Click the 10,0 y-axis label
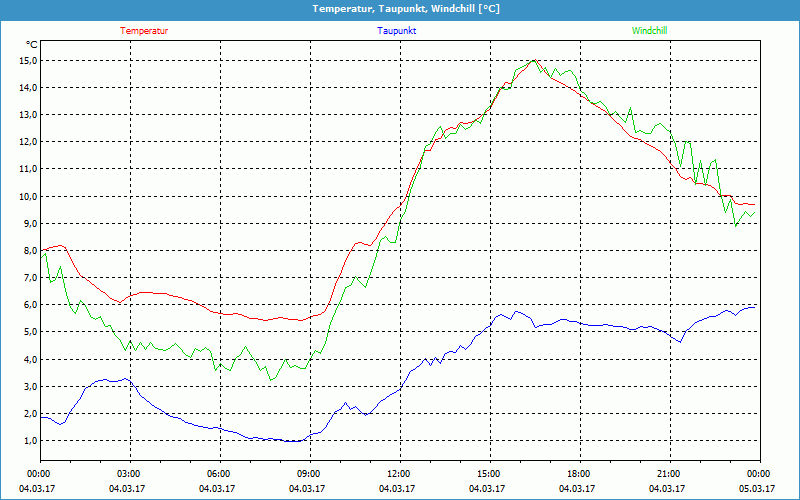 click(28, 196)
